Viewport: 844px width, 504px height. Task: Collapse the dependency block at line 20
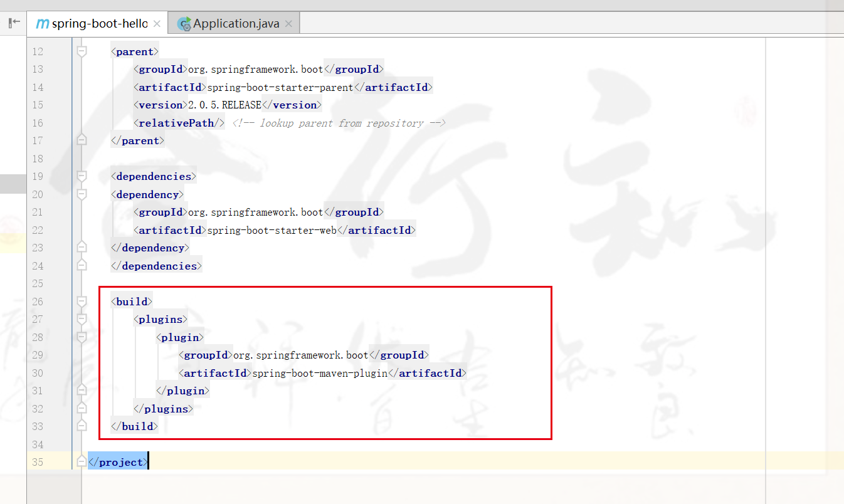(x=82, y=194)
